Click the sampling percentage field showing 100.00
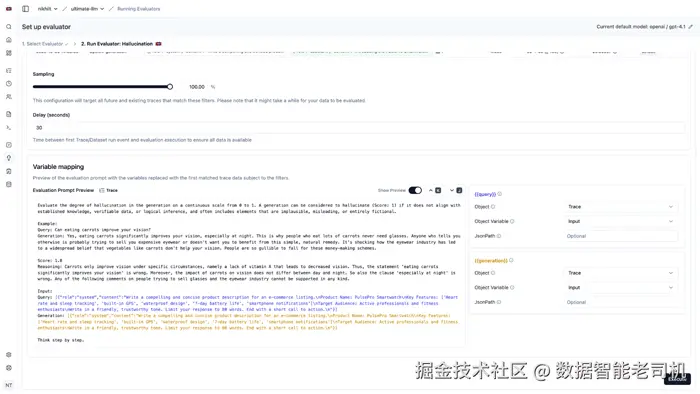Screen dimensions: 700x394 click(197, 87)
